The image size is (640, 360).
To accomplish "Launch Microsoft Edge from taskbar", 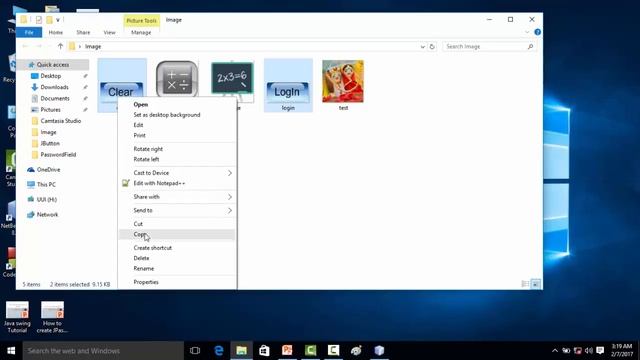I will pos(219,351).
